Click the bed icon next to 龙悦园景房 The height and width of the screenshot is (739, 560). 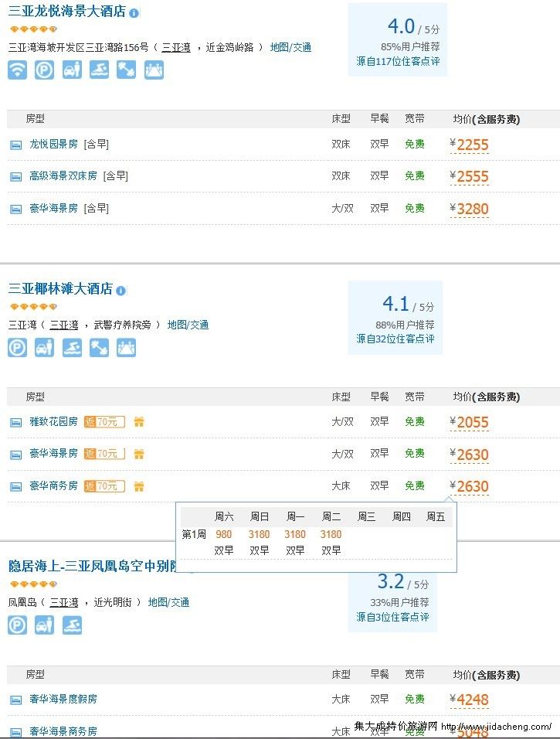point(15,145)
